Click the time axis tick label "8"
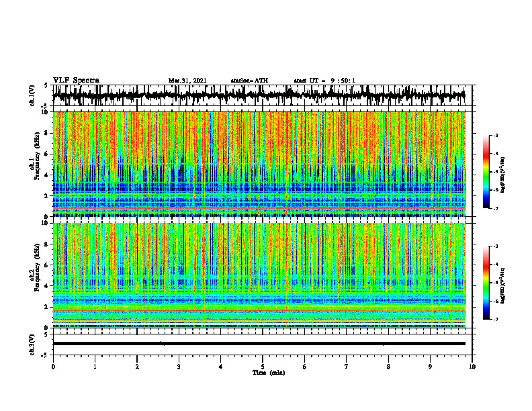532x411 pixels. click(x=388, y=367)
